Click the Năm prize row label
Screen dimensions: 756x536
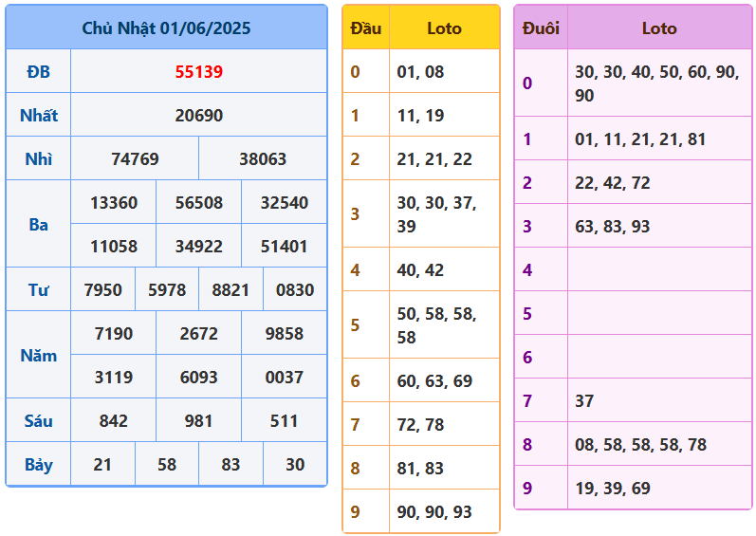point(38,356)
